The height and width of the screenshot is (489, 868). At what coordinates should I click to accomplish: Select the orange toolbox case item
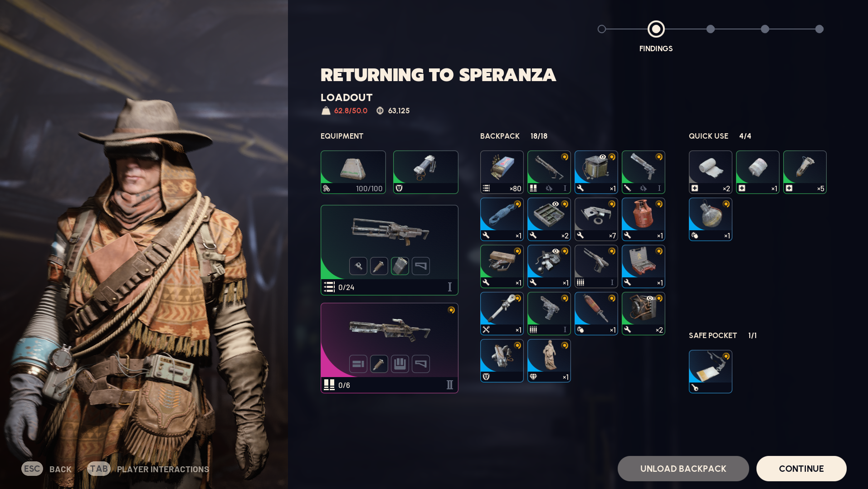tap(643, 266)
